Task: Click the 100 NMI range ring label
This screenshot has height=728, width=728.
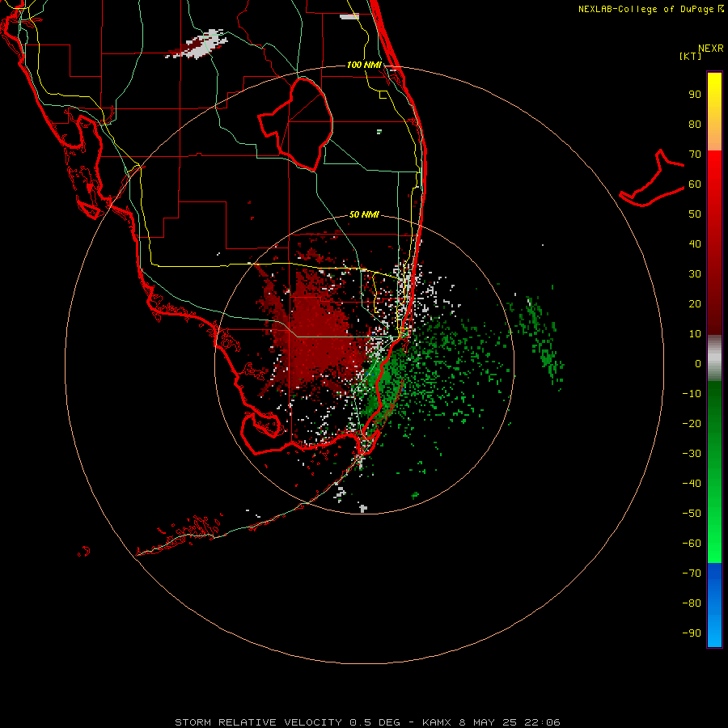Action: pyautogui.click(x=364, y=65)
